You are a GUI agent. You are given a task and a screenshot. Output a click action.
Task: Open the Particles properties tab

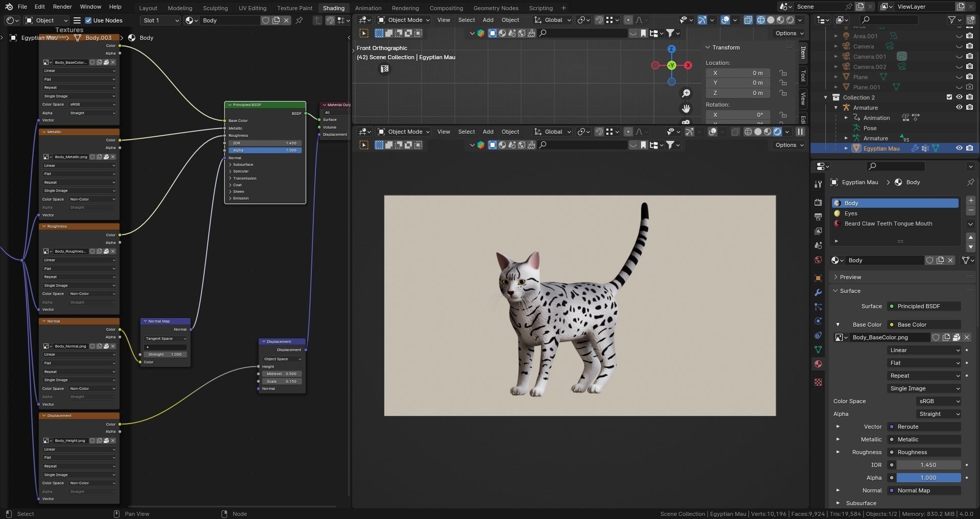click(x=818, y=307)
